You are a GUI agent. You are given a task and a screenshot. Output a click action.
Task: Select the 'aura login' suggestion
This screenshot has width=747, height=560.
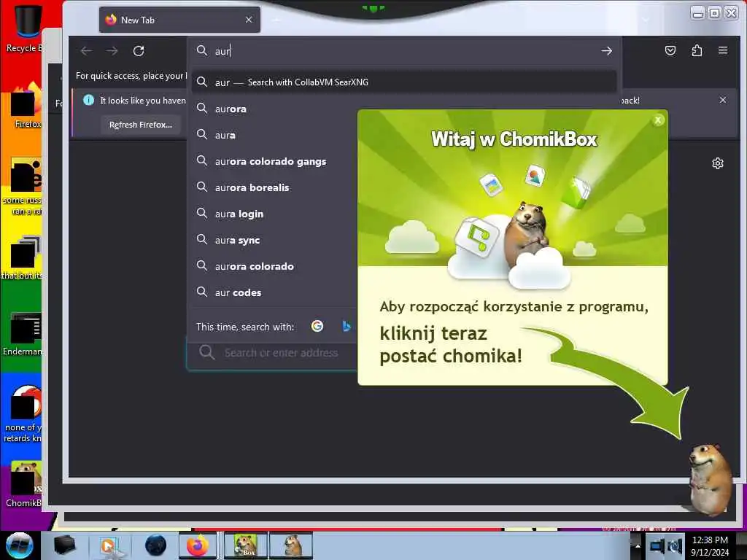click(x=239, y=214)
